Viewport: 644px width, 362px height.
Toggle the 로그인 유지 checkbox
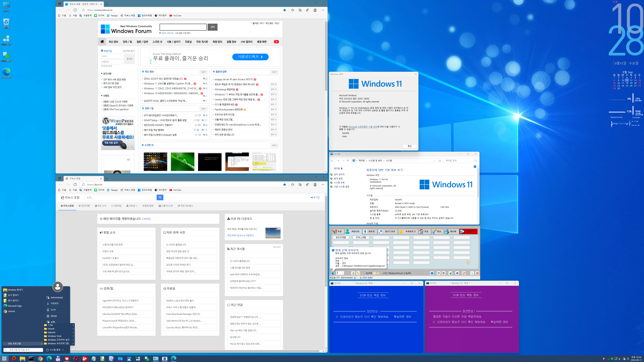point(102,66)
